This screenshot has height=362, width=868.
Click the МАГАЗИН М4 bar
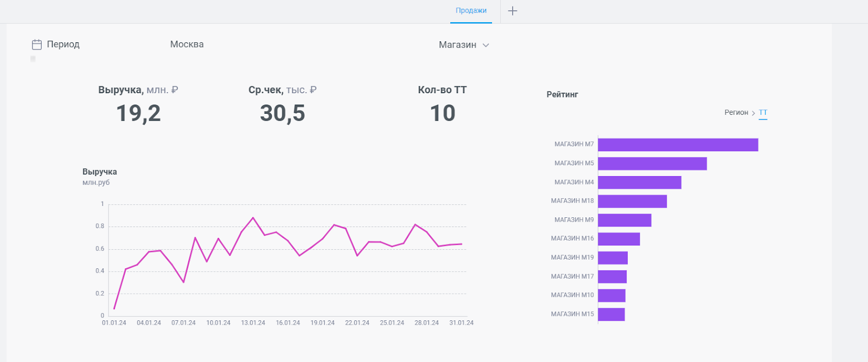point(640,183)
